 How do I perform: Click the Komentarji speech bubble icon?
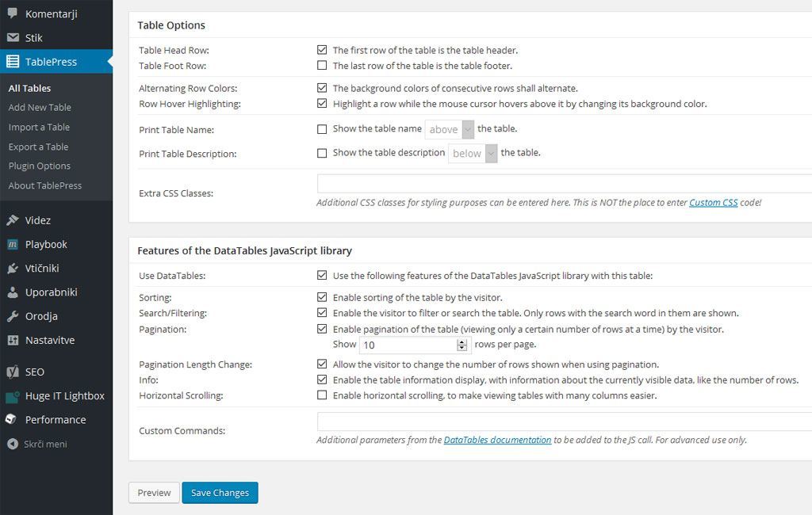(x=13, y=13)
